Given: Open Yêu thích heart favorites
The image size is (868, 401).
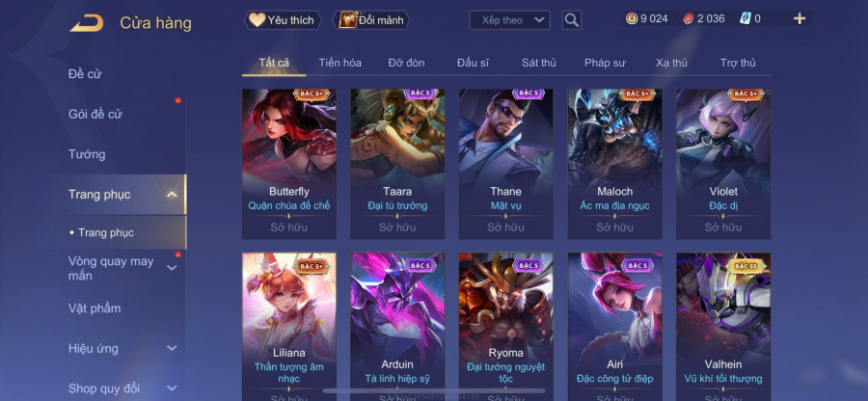Looking at the screenshot, I should (283, 20).
